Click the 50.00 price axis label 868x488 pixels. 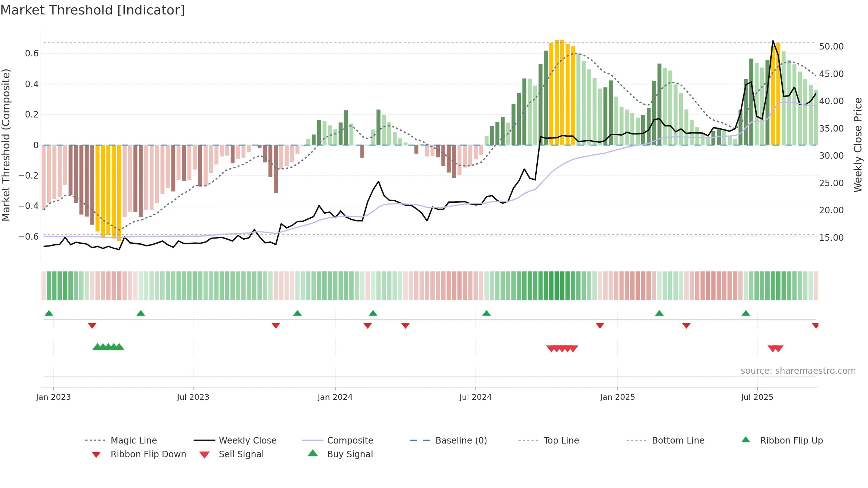[831, 47]
